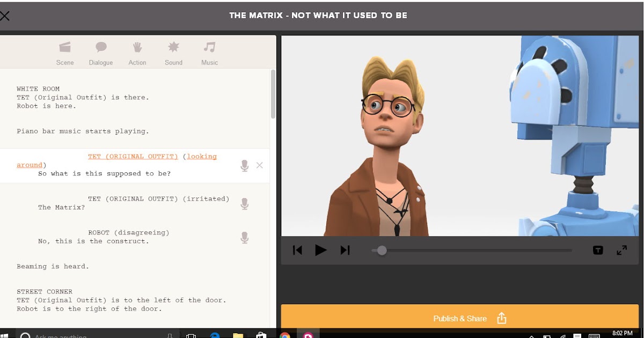The height and width of the screenshot is (338, 644).
Task: Play the movie preview
Action: click(x=321, y=250)
